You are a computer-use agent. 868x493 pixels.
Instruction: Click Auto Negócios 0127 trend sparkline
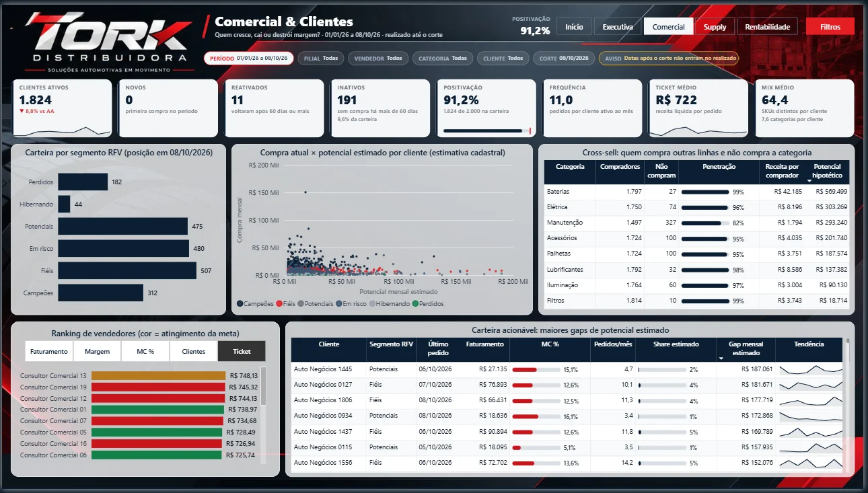(x=809, y=385)
